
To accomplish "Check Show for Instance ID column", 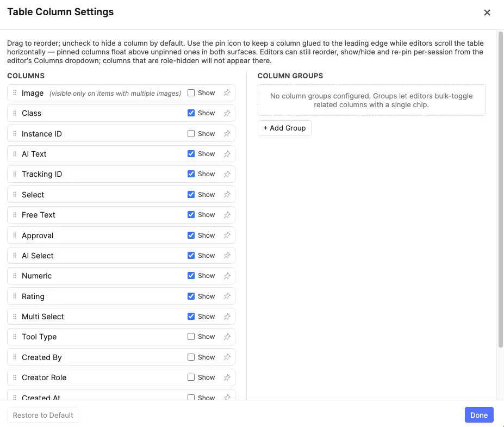I will 191,133.
